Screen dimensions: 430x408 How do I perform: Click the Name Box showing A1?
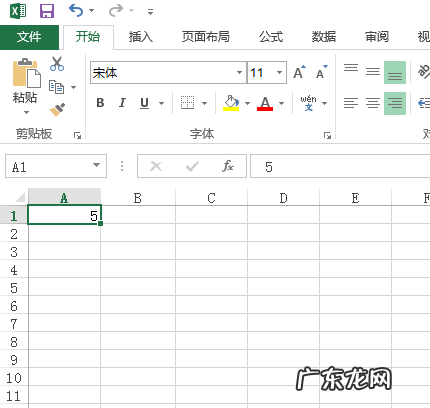(x=56, y=166)
